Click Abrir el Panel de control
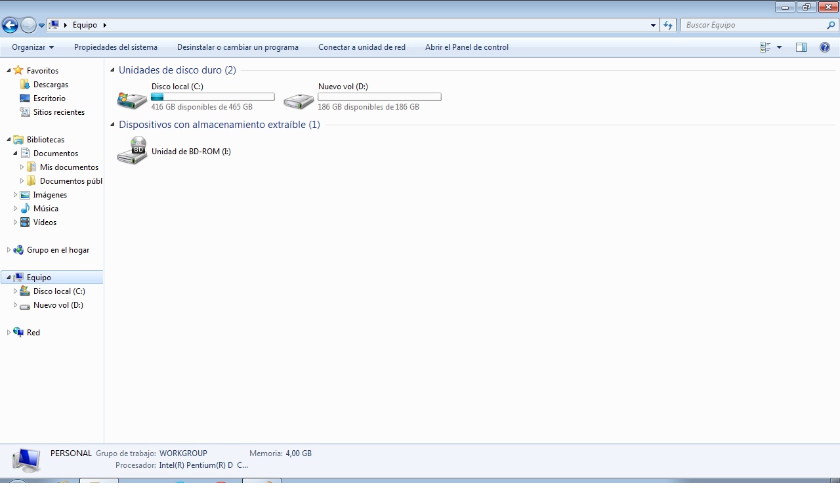The width and height of the screenshot is (840, 504). (467, 47)
